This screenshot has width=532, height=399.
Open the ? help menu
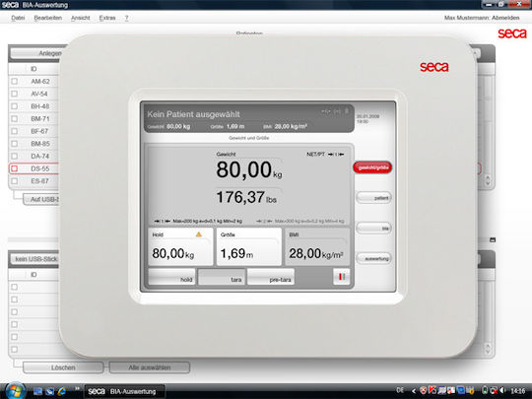pyautogui.click(x=126, y=18)
